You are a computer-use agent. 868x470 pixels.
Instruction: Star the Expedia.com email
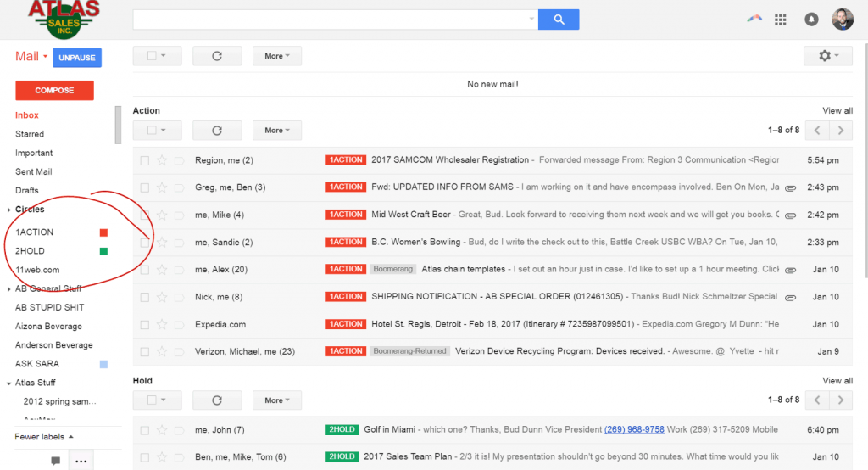162,324
